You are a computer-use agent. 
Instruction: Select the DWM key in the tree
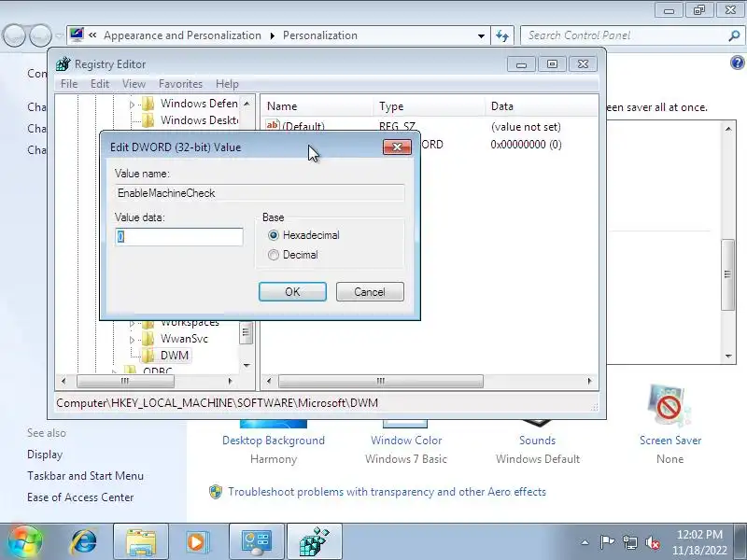[175, 356]
